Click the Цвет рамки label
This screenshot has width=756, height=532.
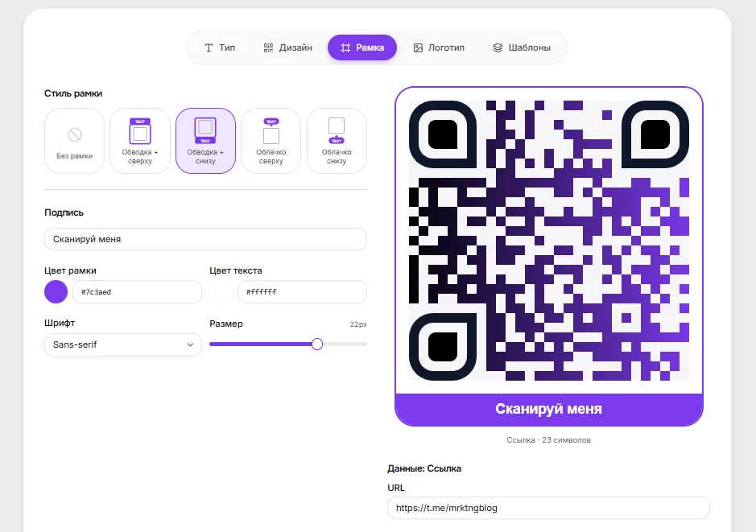[70, 270]
